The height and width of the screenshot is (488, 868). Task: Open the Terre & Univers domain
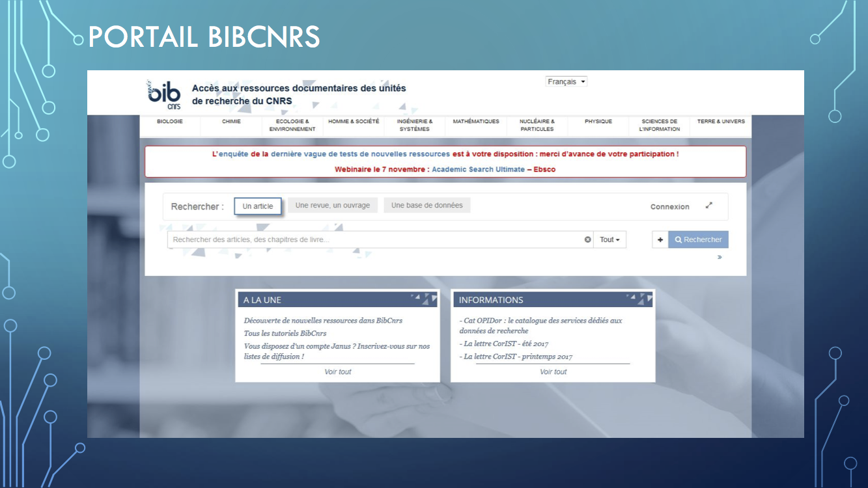coord(721,122)
